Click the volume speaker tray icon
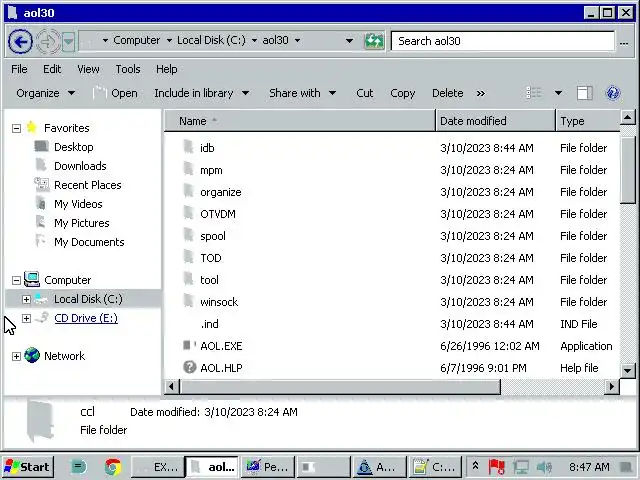Screen dimensions: 640x480 pyautogui.click(x=544, y=467)
